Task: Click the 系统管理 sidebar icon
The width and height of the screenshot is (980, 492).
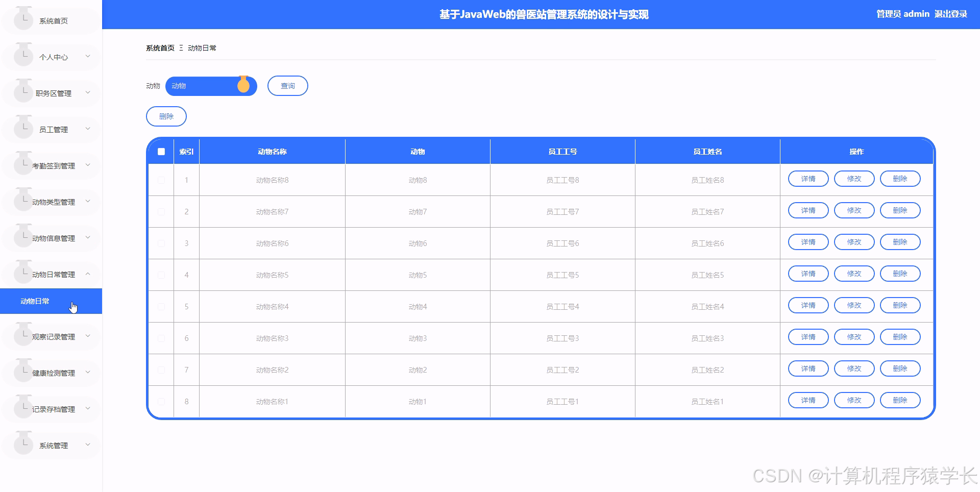Action: coord(23,445)
